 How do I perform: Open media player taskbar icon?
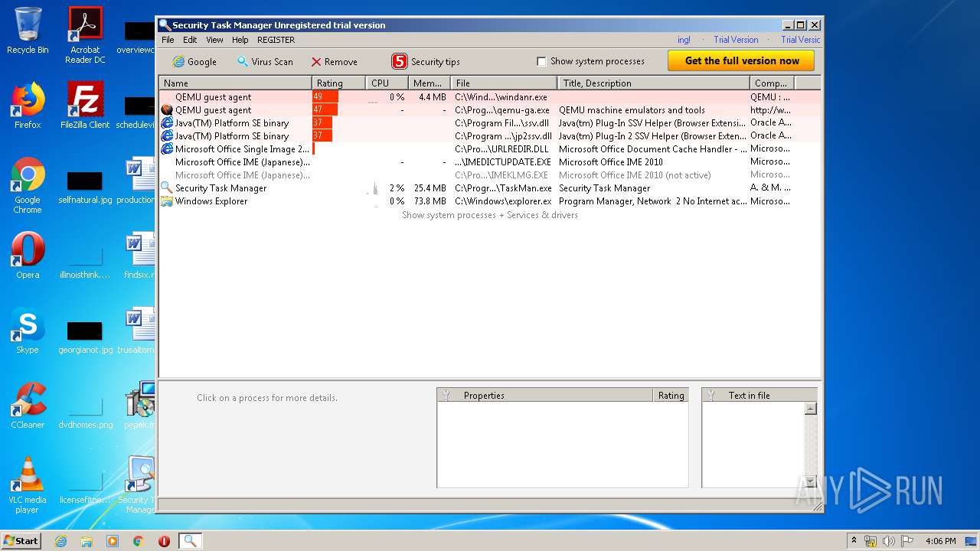(113, 541)
